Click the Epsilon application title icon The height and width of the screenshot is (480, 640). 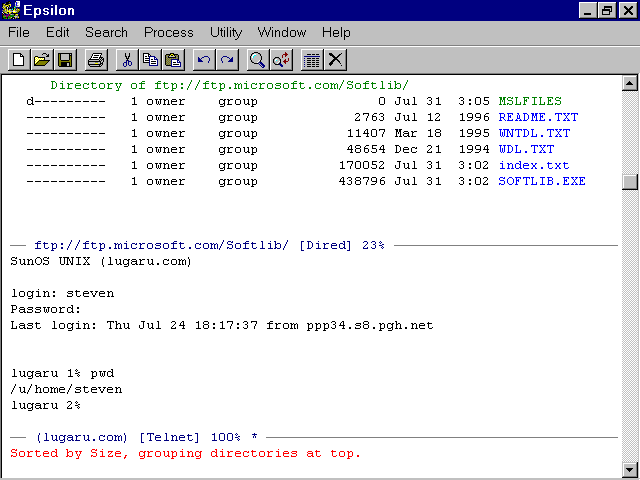(11, 10)
